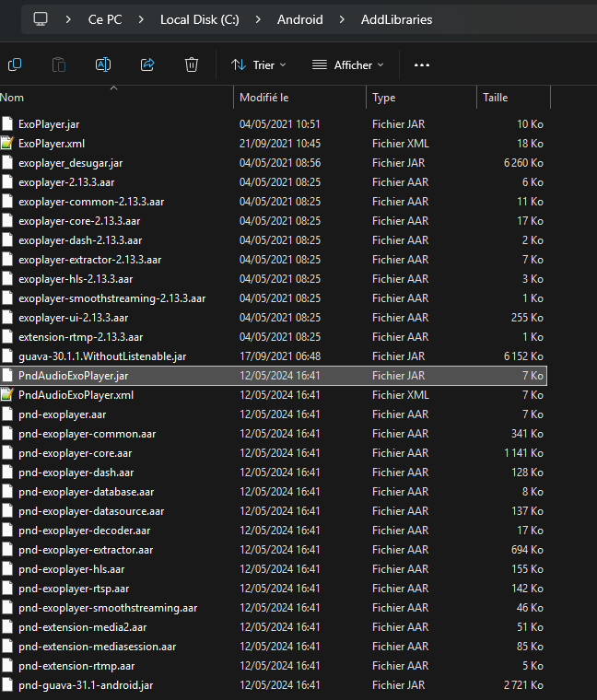Click the date 17/09/2021 06:48
597x700 pixels.
(x=280, y=356)
